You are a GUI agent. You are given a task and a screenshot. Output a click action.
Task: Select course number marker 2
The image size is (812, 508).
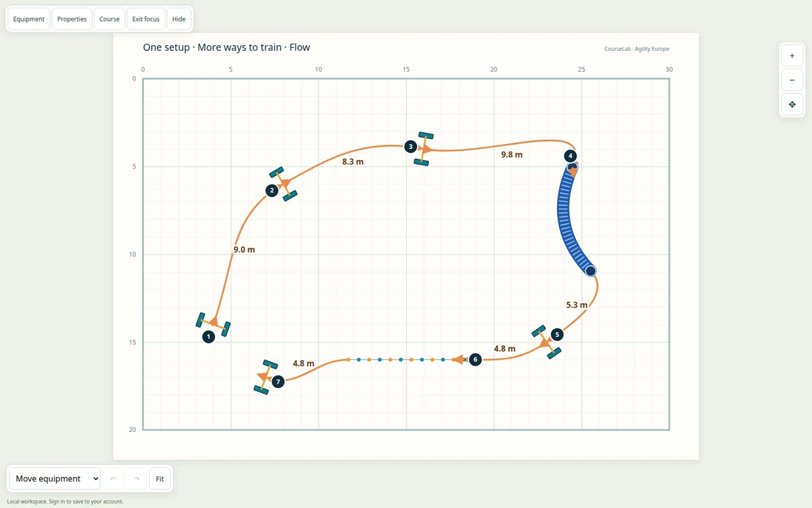coord(272,190)
